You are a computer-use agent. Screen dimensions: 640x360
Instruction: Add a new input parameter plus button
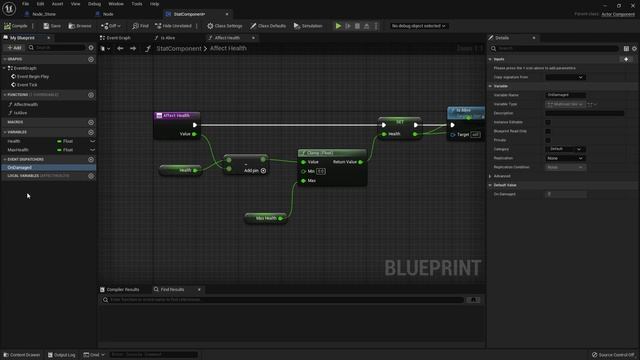[626, 59]
